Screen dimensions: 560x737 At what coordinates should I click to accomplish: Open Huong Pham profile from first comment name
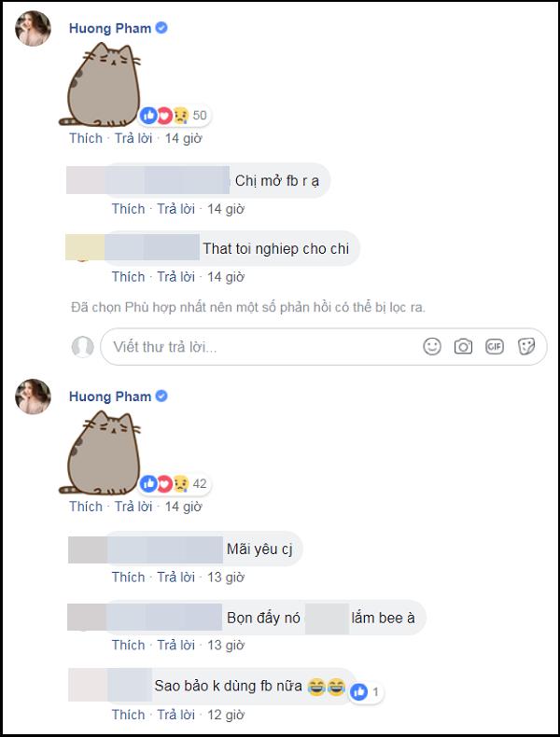coord(110,28)
